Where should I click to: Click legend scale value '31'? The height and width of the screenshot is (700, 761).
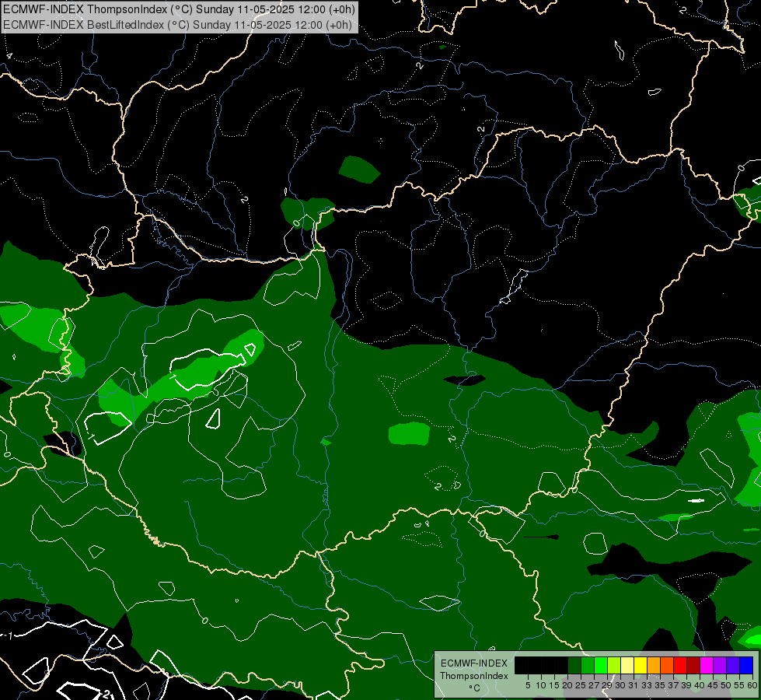pos(634,685)
